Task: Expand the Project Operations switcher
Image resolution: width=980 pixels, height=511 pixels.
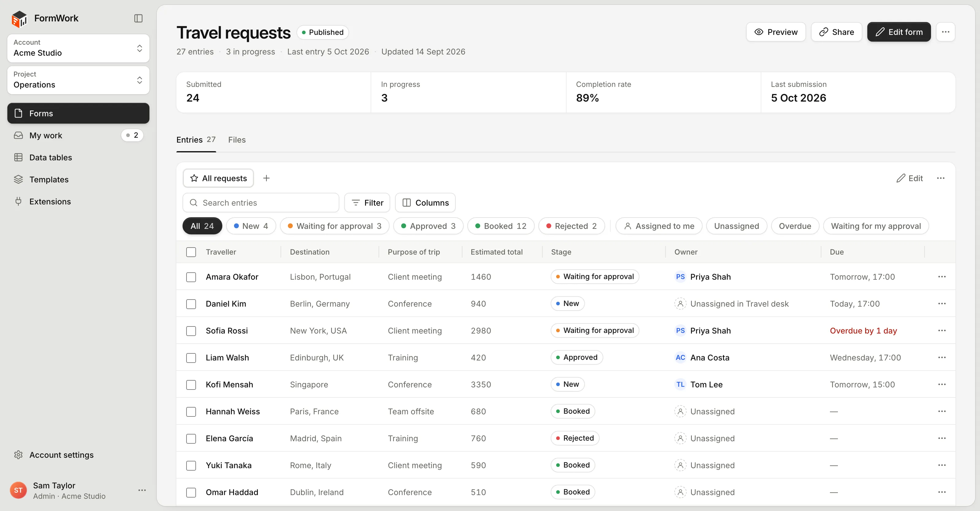Action: coord(78,80)
